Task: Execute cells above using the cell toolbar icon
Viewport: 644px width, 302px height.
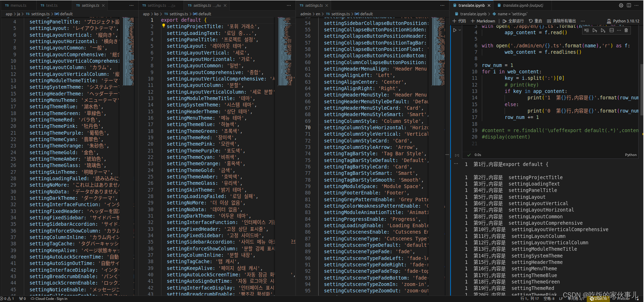Action: [x=595, y=31]
